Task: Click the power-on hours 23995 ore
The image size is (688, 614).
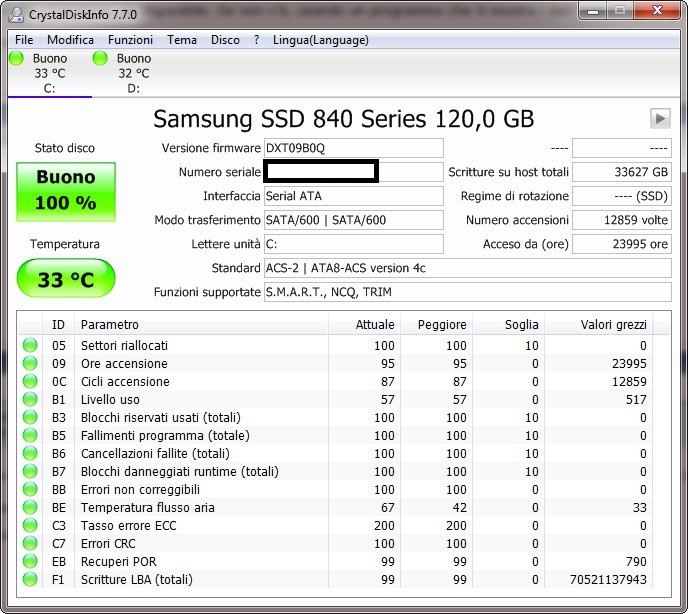Action: pyautogui.click(x=622, y=244)
